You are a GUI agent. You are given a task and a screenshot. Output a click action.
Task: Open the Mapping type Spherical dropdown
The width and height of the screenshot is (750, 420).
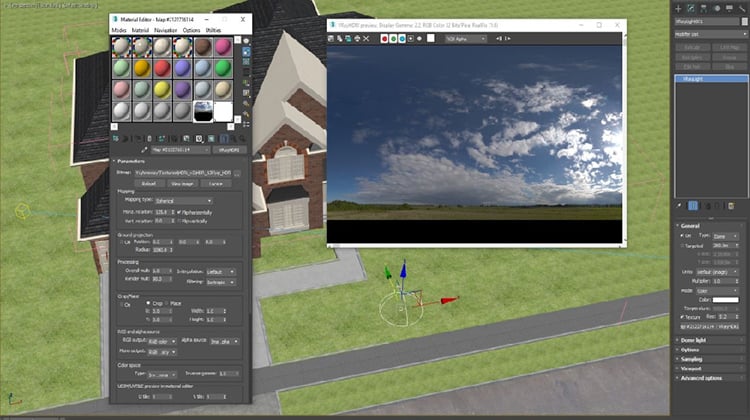click(183, 201)
